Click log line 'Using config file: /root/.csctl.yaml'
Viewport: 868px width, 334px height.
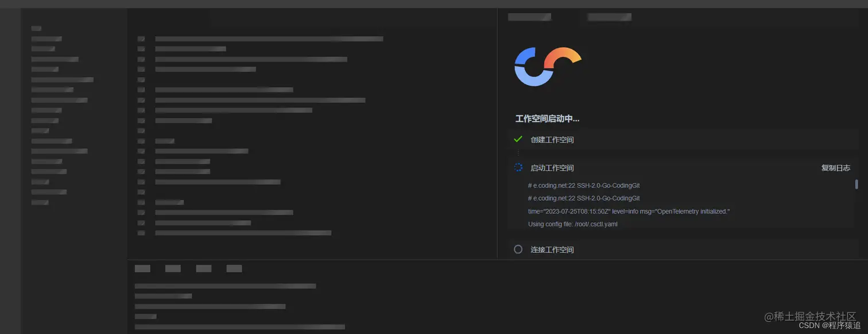572,224
